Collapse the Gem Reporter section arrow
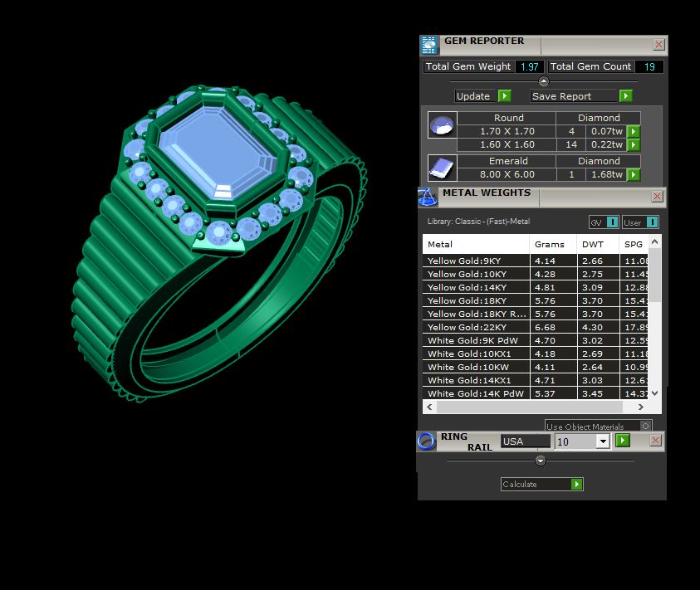 pos(543,81)
